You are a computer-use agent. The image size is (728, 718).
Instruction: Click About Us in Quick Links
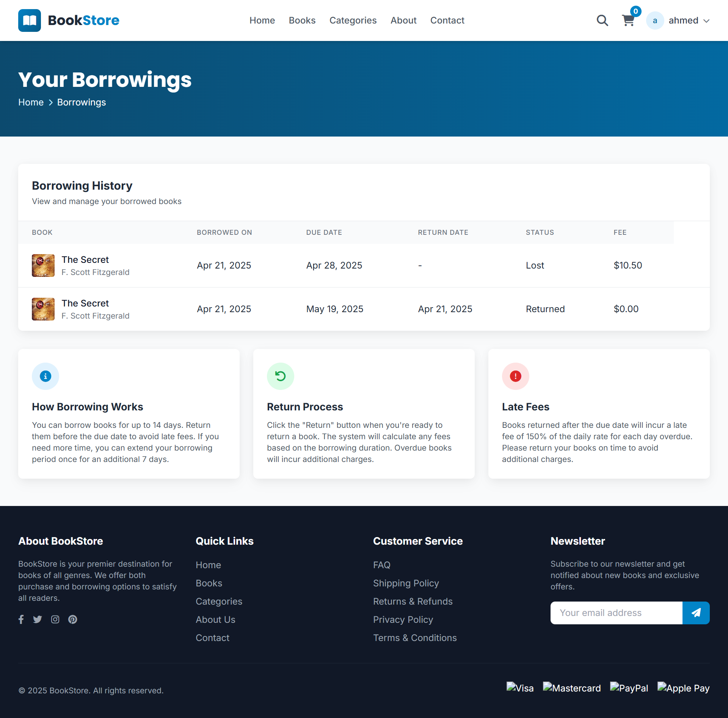215,620
